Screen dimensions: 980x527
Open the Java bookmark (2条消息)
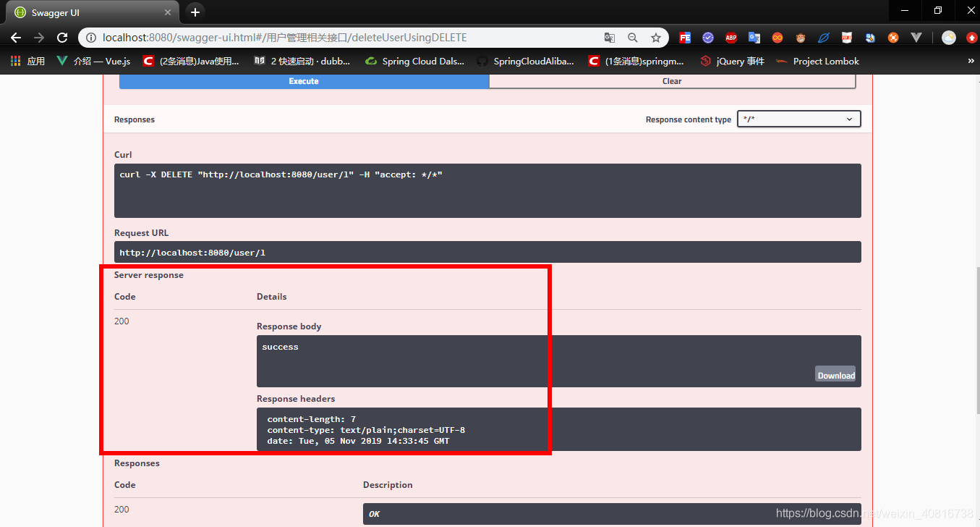[191, 62]
